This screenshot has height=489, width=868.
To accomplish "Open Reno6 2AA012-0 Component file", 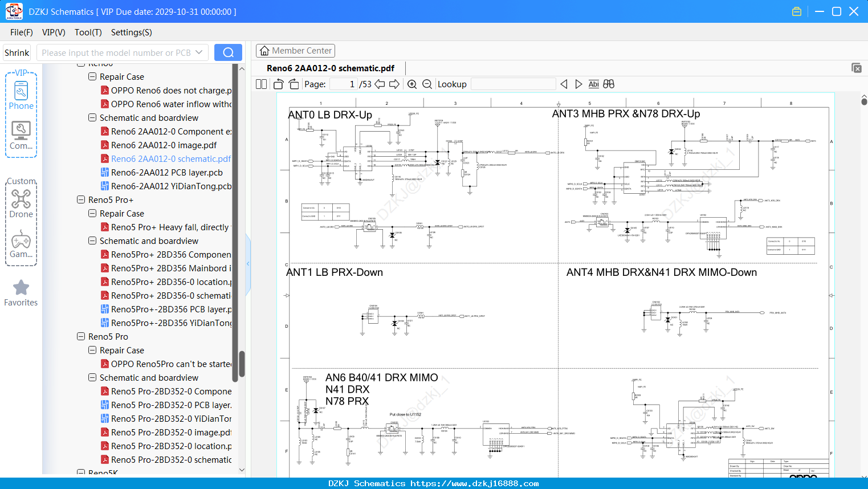I will 172,131.
